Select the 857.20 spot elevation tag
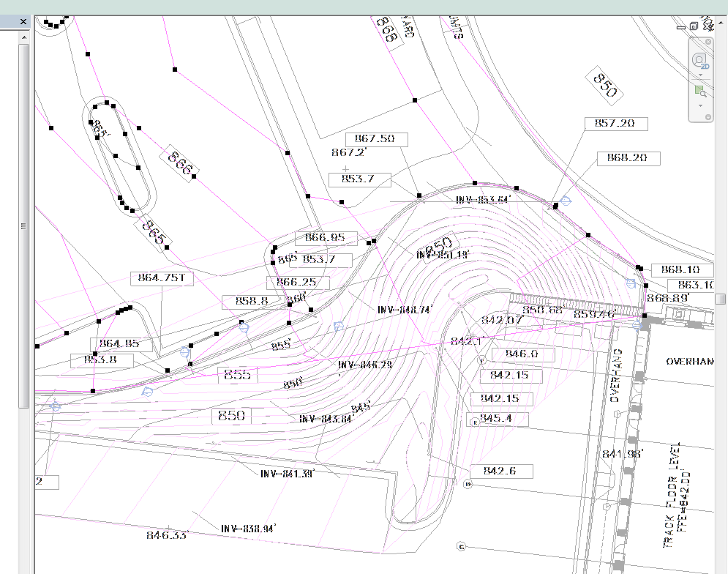This screenshot has width=728, height=574. pyautogui.click(x=615, y=124)
